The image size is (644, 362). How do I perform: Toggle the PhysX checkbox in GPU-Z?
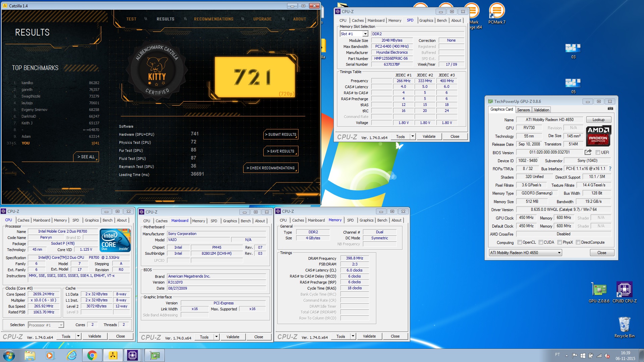coord(559,242)
